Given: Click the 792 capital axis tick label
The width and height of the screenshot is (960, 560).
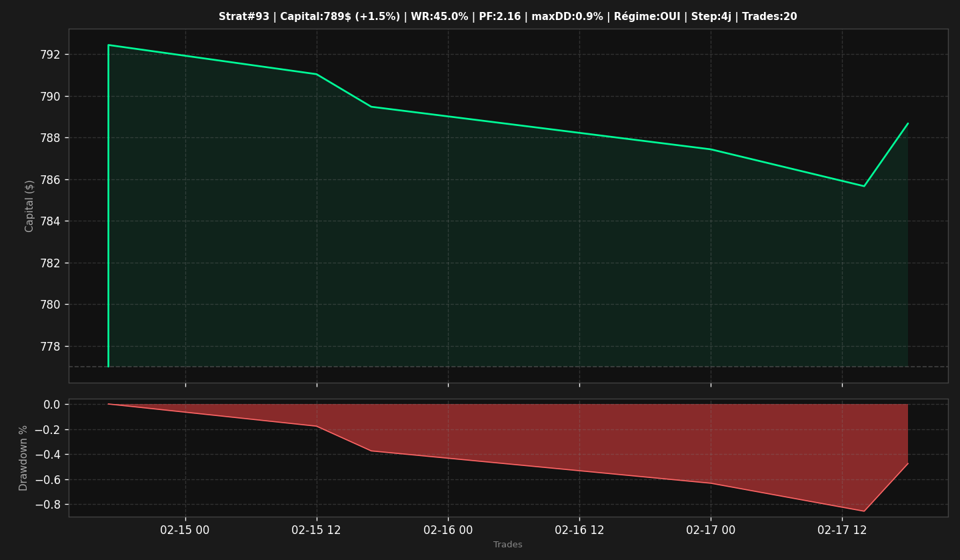Looking at the screenshot, I should pyautogui.click(x=49, y=55).
